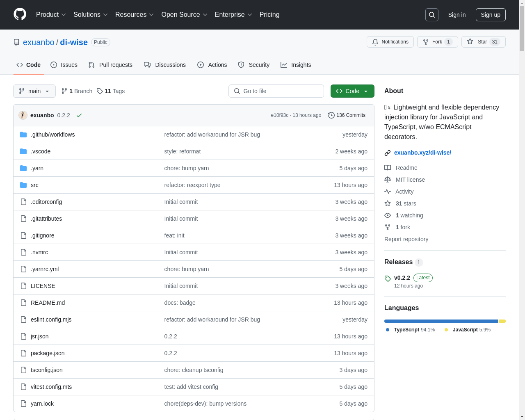Open exuanbo's avatar in commit header
This screenshot has height=420, width=525.
pyautogui.click(x=23, y=115)
